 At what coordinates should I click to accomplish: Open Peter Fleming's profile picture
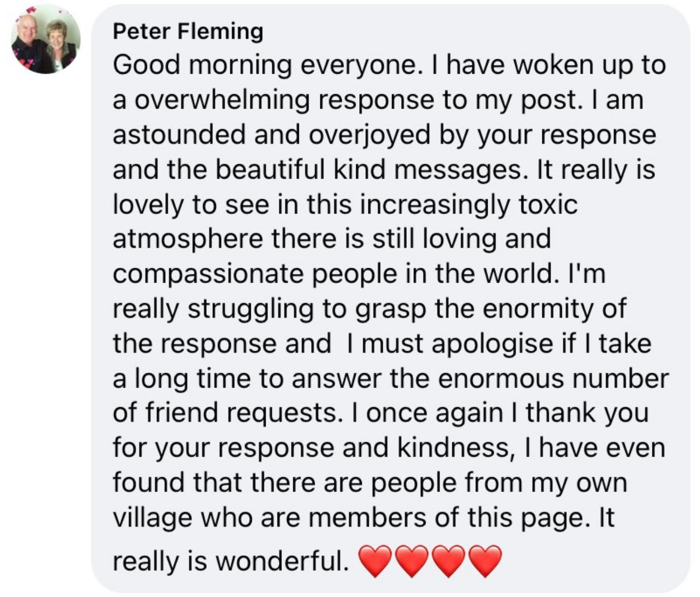(46, 40)
